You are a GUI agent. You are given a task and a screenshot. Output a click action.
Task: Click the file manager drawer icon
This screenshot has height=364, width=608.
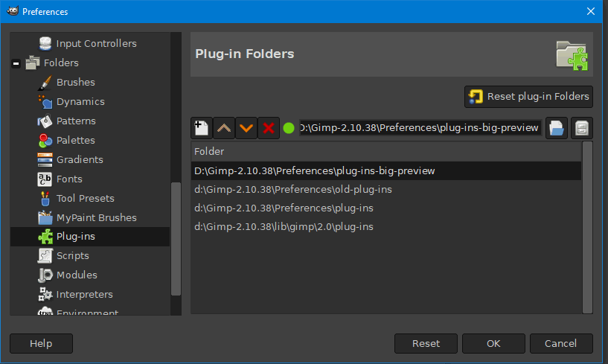tap(582, 128)
